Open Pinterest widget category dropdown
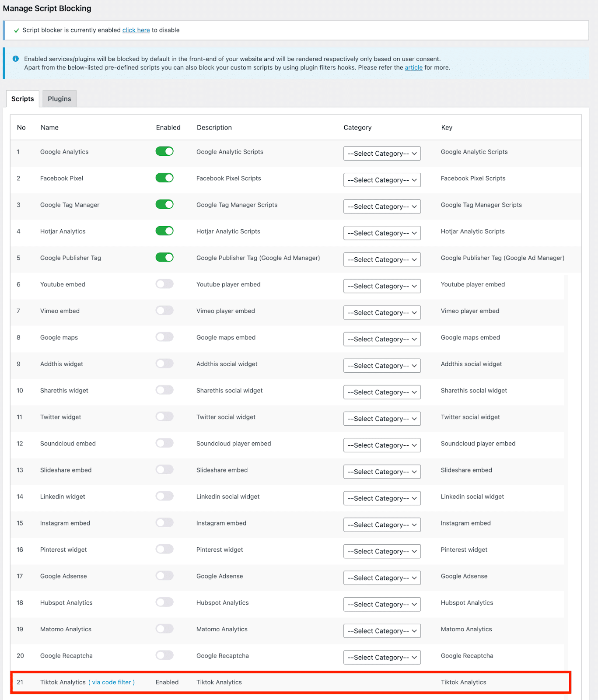 click(382, 551)
